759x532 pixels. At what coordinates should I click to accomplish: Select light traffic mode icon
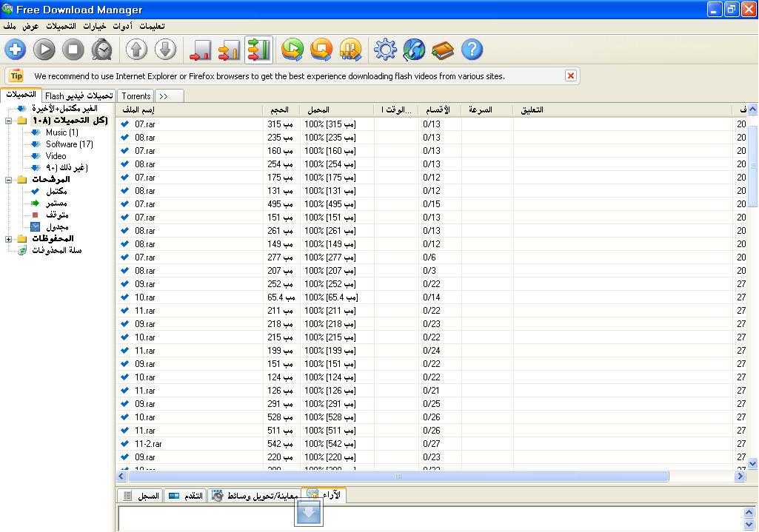tap(201, 50)
